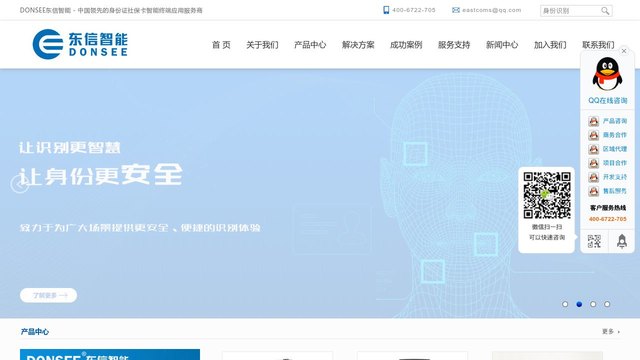Open the 关于我们 menu item
640x360 pixels.
[262, 45]
